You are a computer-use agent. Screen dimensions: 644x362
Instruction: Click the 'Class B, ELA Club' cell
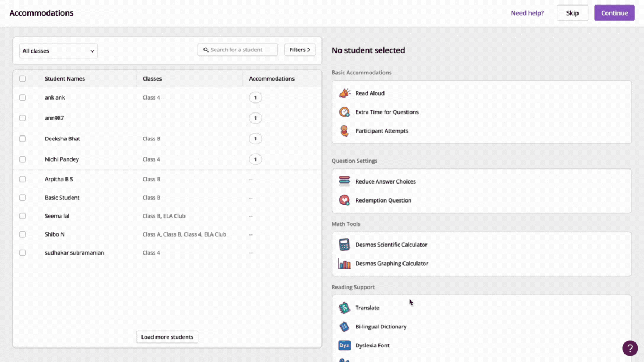pyautogui.click(x=164, y=216)
